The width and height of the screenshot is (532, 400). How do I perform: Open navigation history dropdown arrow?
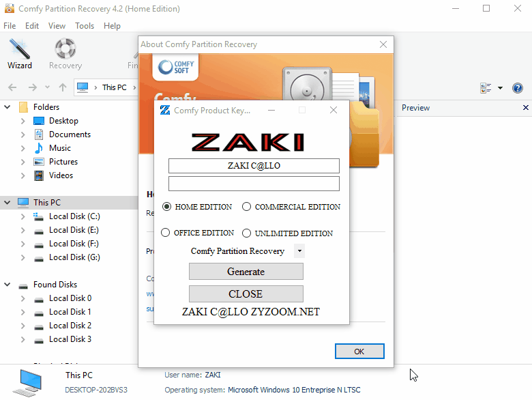[48, 87]
